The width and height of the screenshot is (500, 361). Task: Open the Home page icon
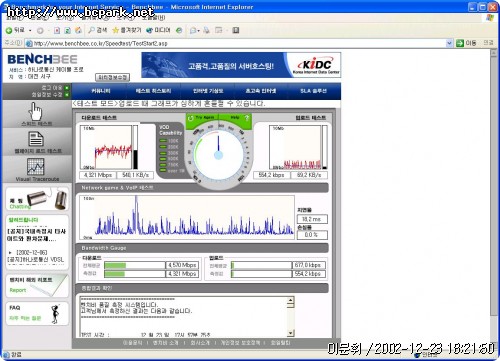pos(78,31)
